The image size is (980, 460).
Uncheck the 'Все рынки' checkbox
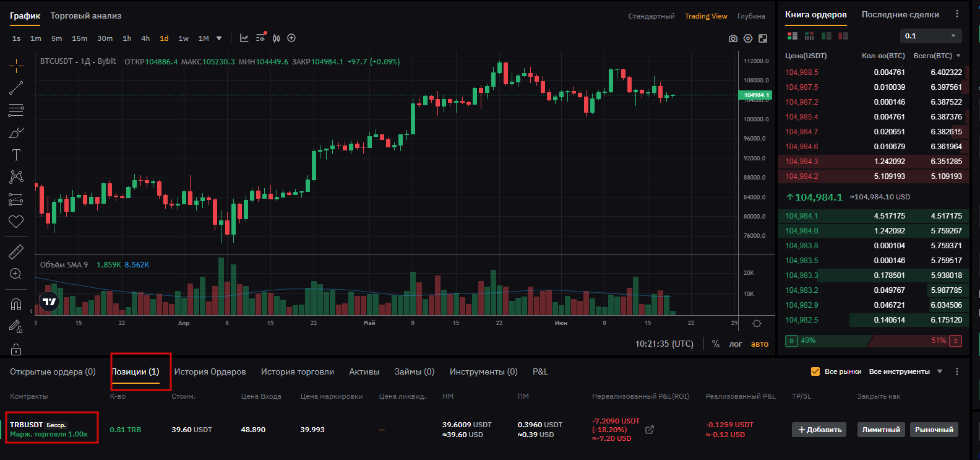click(815, 371)
